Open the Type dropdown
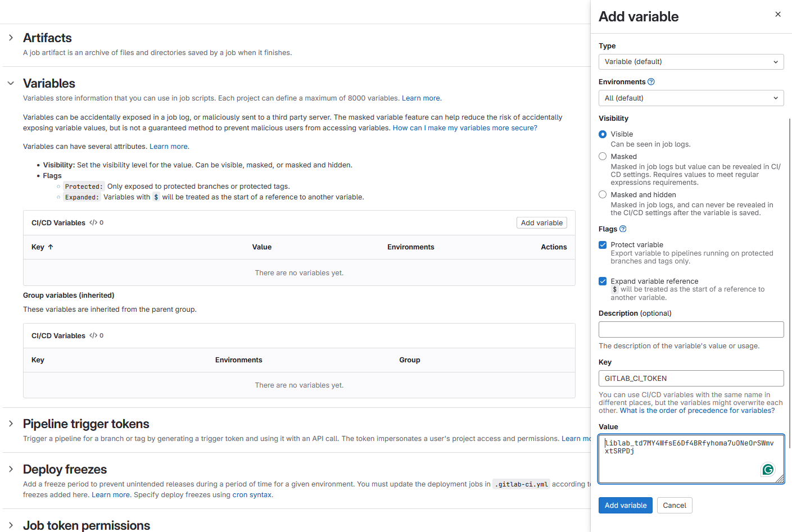Screen dimensions: 792x532 click(x=691, y=62)
